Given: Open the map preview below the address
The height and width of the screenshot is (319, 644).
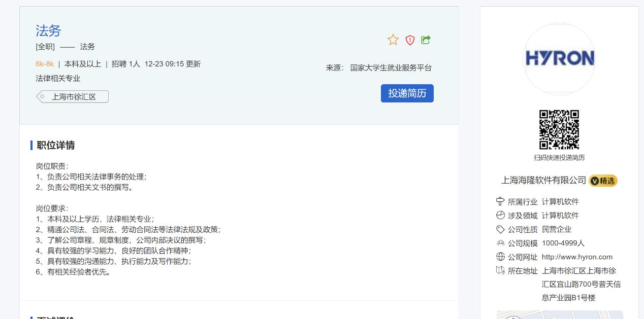Looking at the screenshot, I should tap(559, 314).
